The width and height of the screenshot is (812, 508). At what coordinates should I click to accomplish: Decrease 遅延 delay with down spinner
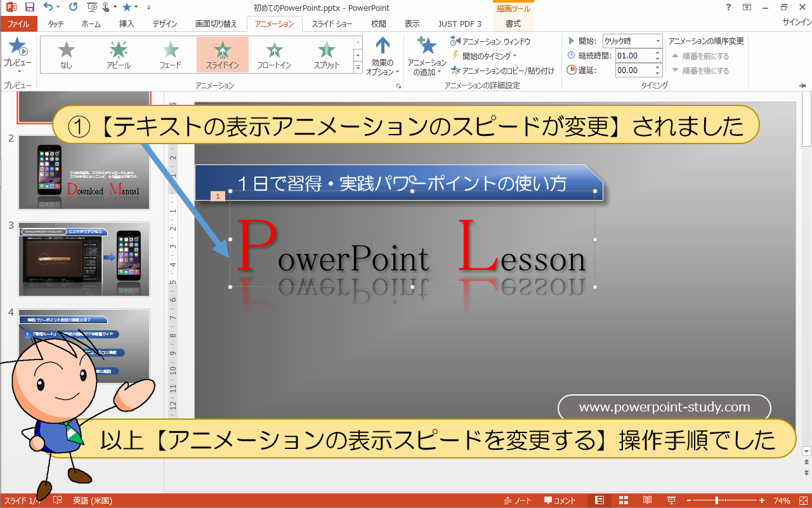(657, 74)
